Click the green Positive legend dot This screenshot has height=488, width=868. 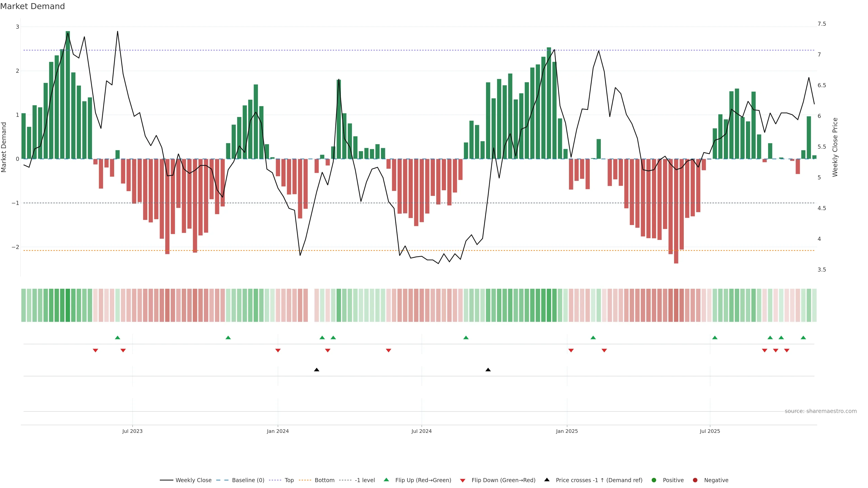654,480
